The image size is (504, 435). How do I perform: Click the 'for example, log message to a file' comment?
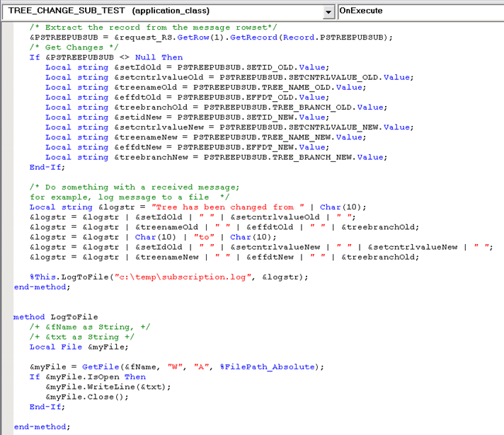(x=130, y=197)
